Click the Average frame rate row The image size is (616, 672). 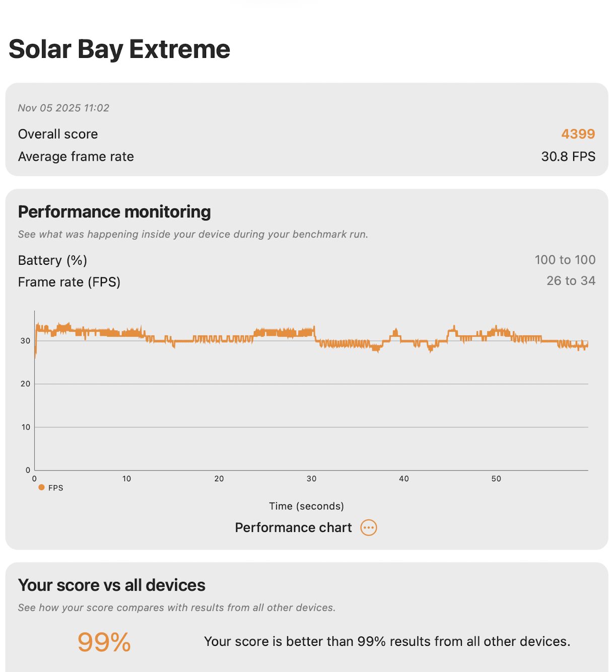(76, 157)
